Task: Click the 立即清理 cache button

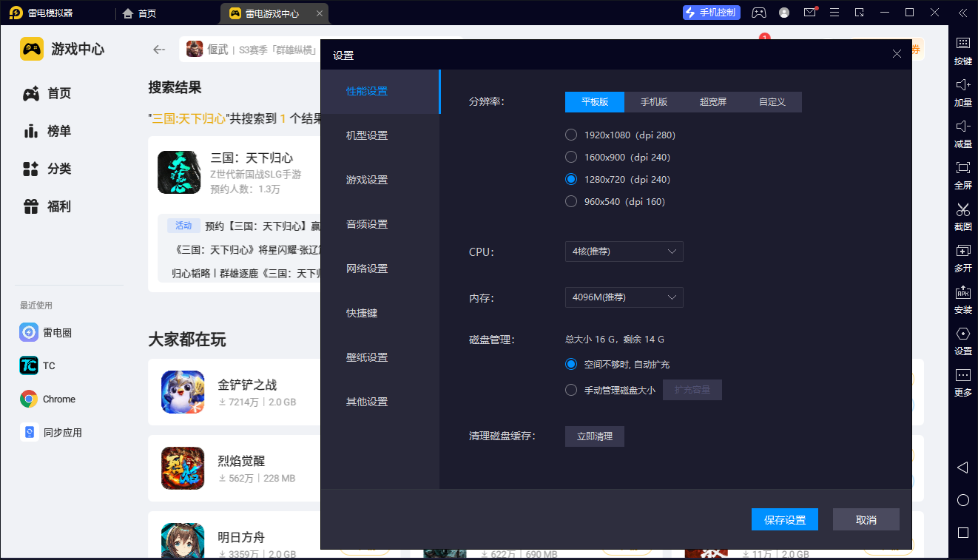Action: point(595,436)
